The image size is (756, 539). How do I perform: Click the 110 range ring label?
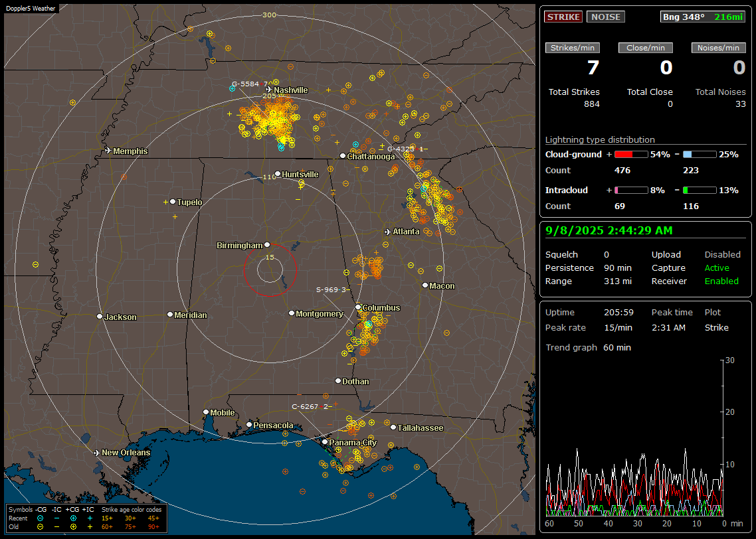pyautogui.click(x=270, y=177)
